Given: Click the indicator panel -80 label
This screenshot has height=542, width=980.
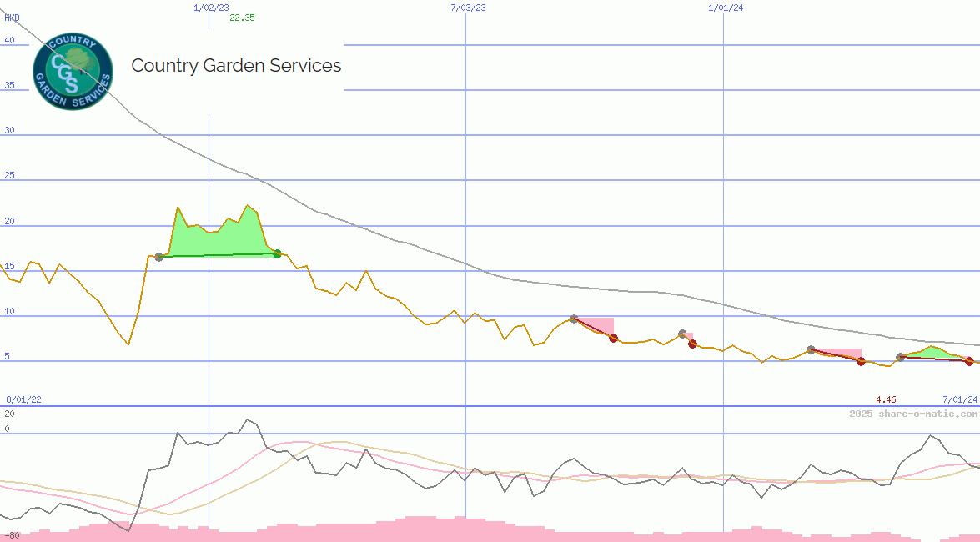Looking at the screenshot, I should 11,535.
